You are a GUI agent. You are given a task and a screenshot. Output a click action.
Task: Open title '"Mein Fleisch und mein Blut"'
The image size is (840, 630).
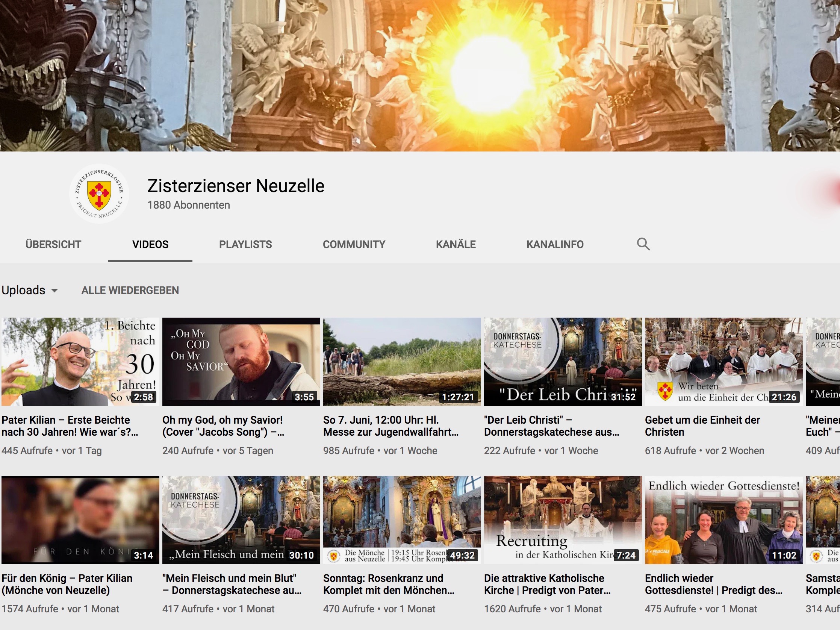pos(232,584)
